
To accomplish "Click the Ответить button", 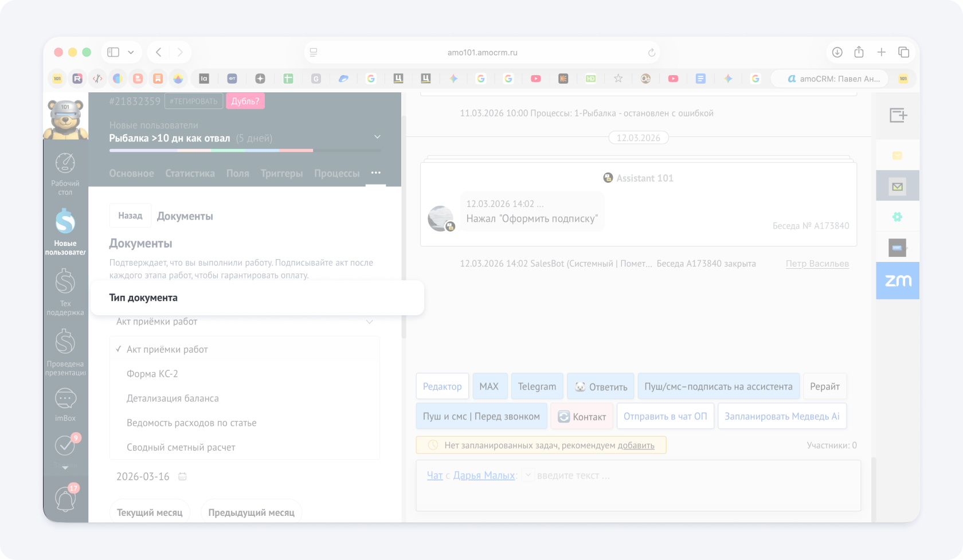I will click(601, 386).
